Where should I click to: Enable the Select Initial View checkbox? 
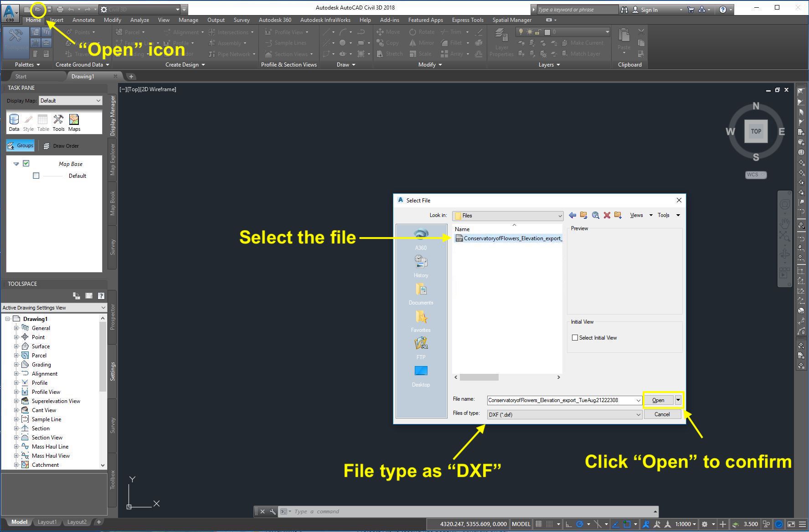point(575,337)
